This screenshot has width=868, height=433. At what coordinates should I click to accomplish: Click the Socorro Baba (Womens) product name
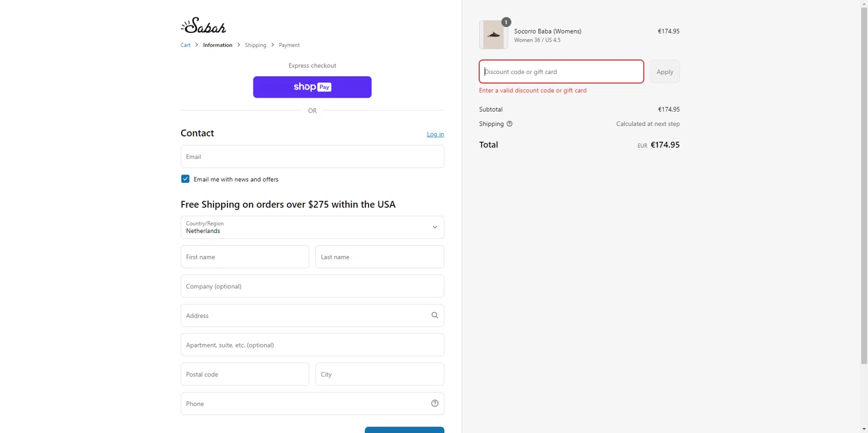tap(548, 31)
